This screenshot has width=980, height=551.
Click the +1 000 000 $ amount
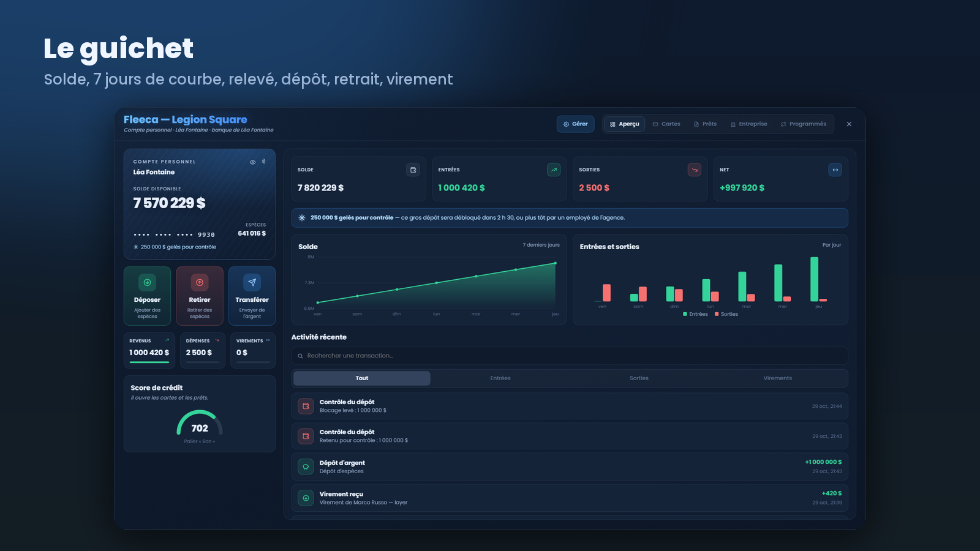823,462
